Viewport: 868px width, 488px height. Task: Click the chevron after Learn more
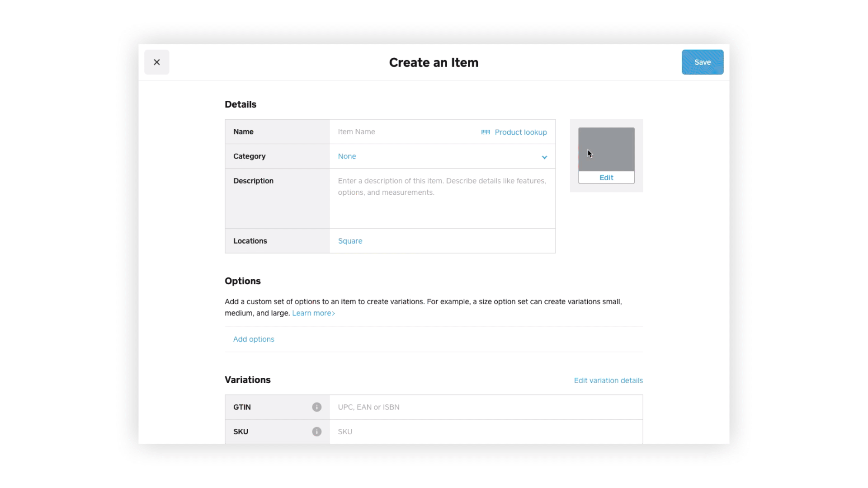coord(334,314)
